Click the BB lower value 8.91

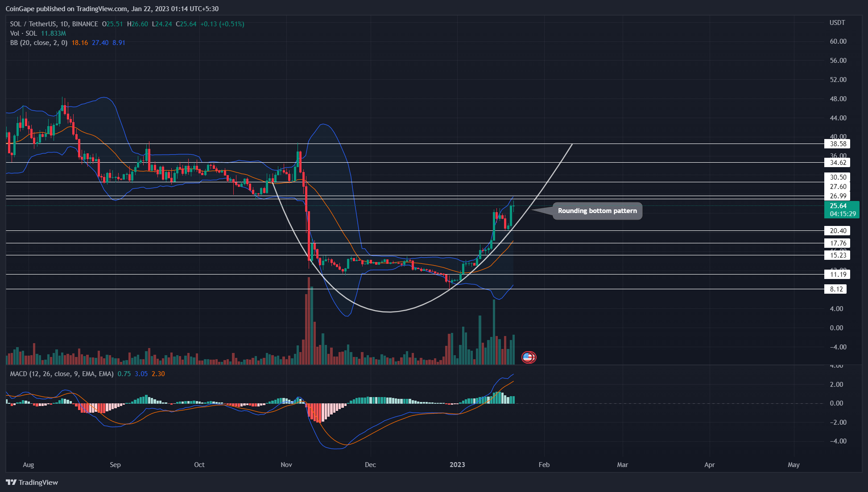(x=119, y=43)
